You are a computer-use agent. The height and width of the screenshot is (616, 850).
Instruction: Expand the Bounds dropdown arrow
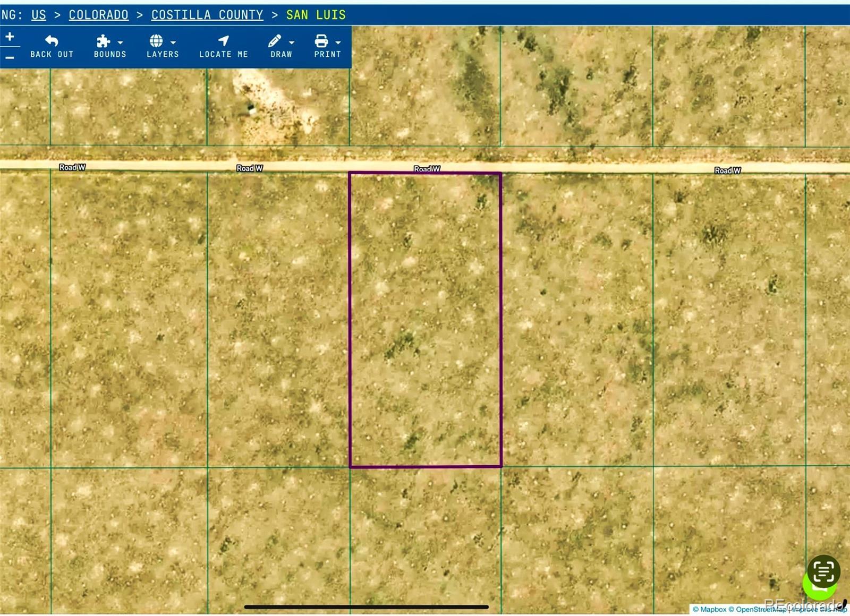121,42
